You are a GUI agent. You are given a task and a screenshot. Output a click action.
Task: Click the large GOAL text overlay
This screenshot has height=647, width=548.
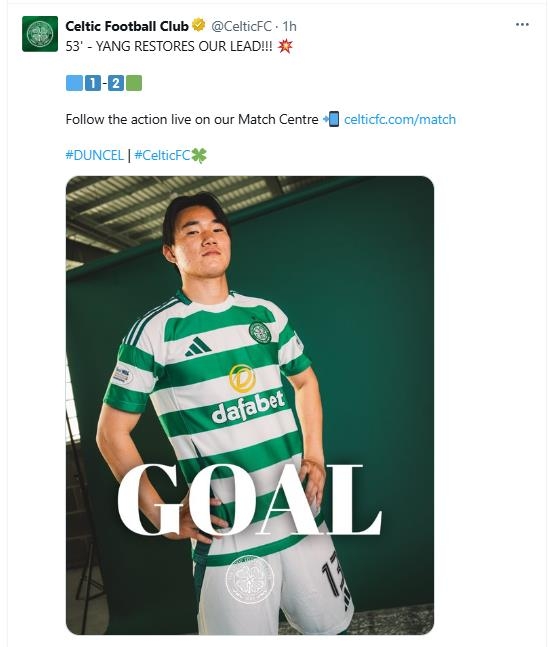tap(250, 499)
